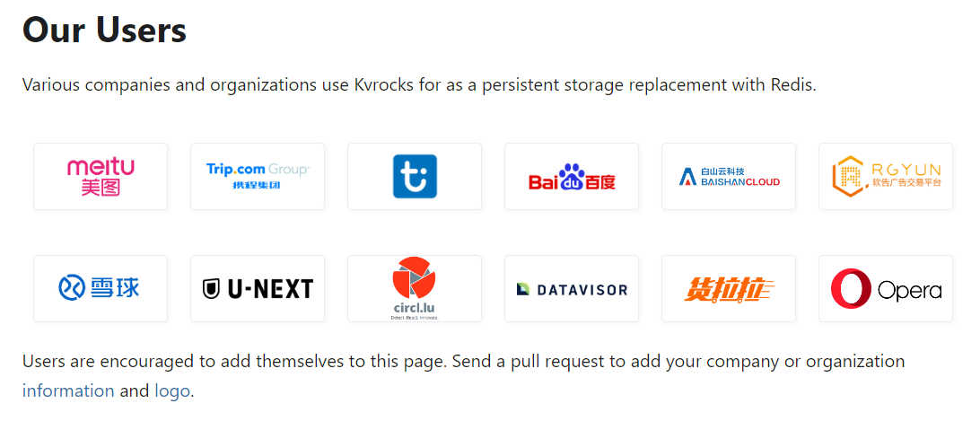The height and width of the screenshot is (421, 980).
Task: Open the U-NEXT logo card
Action: [x=258, y=288]
